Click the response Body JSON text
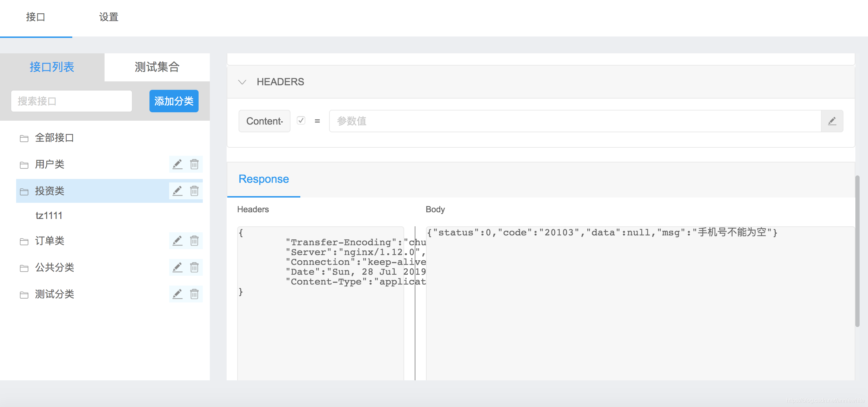 [x=602, y=232]
